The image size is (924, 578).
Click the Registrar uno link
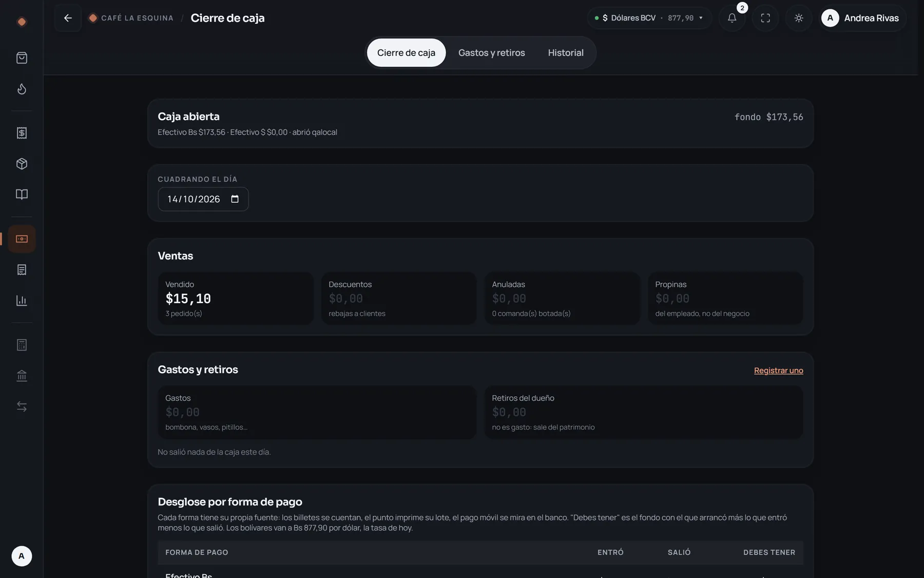tap(778, 370)
